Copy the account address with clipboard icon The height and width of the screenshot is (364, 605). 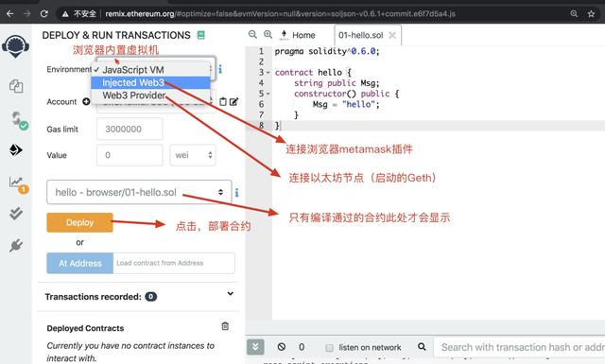223,101
